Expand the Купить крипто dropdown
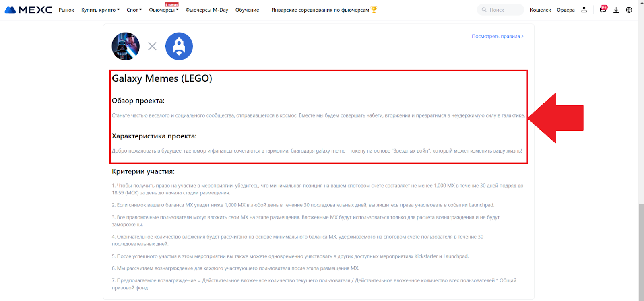This screenshot has height=301, width=644. coord(100,10)
